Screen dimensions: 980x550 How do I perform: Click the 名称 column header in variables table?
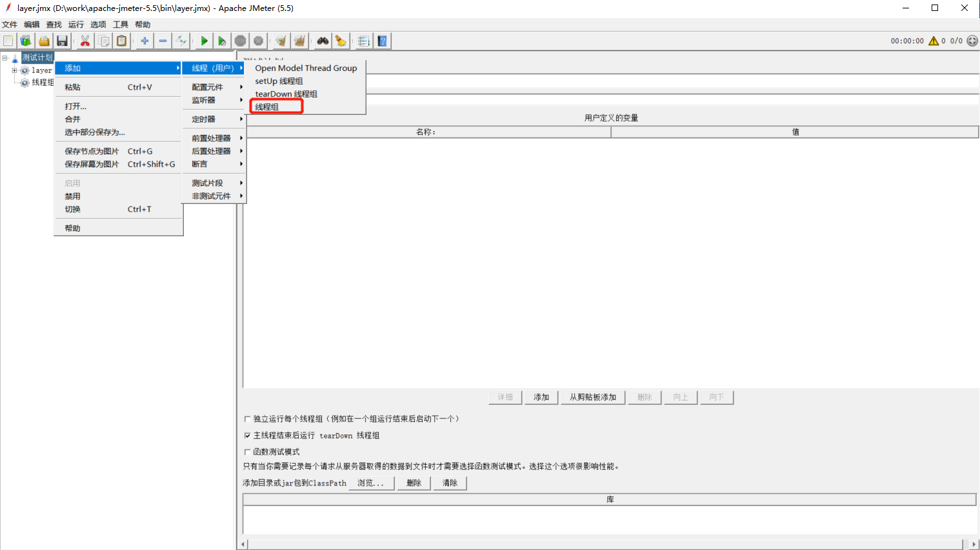coord(426,132)
